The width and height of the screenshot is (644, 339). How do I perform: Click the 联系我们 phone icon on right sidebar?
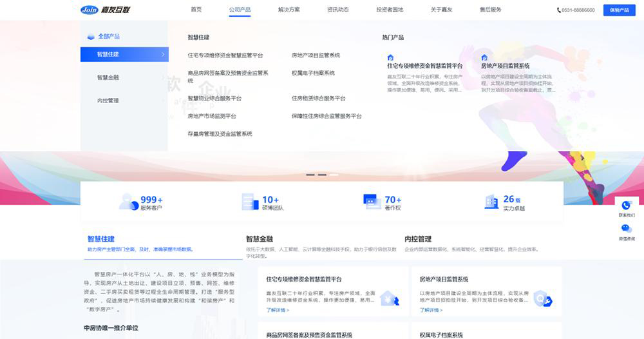[x=626, y=206]
